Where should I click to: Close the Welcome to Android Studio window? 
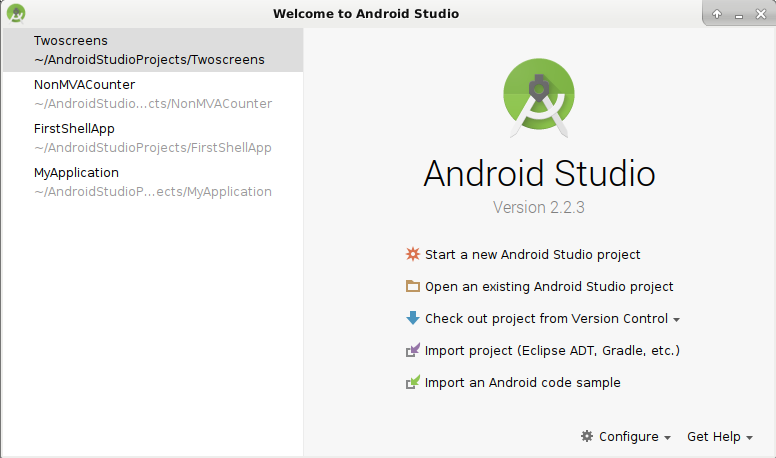tap(761, 14)
